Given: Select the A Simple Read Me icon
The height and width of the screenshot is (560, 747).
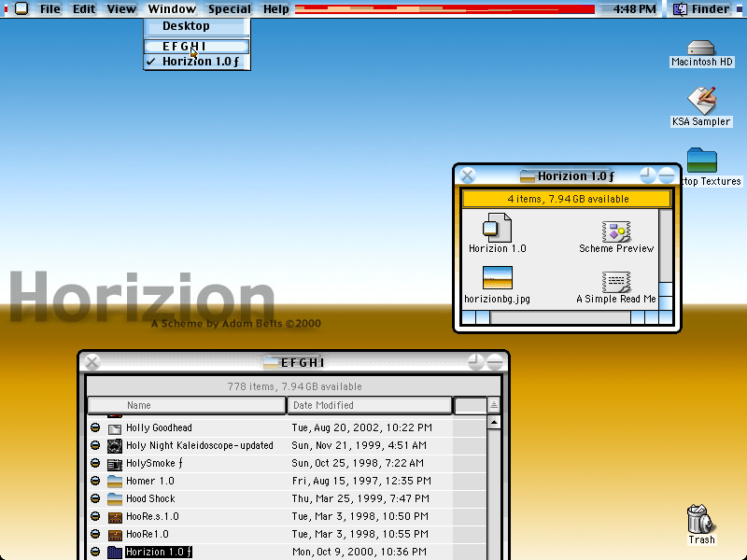Looking at the screenshot, I should point(616,282).
